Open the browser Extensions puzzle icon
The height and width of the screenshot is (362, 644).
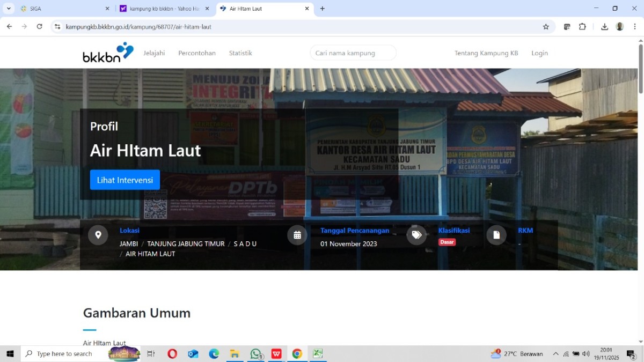pyautogui.click(x=582, y=27)
